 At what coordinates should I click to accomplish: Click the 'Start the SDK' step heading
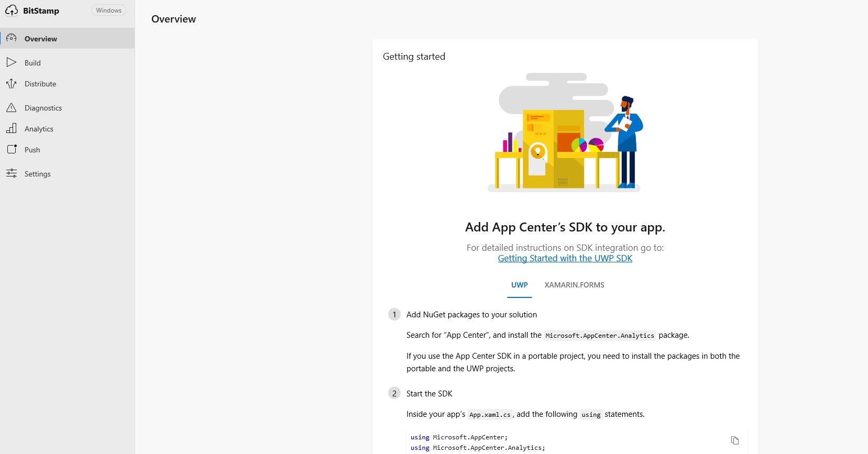(429, 394)
